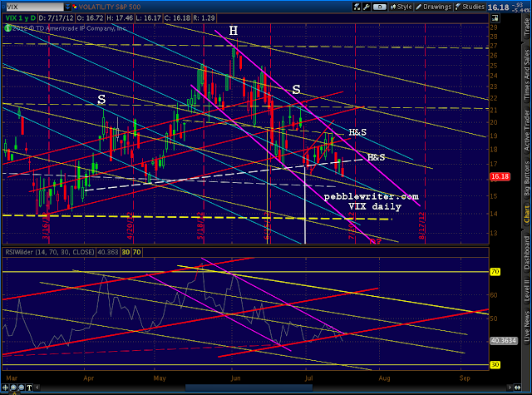The width and height of the screenshot is (532, 395).
Task: Click the pebblewriter.com annotation text
Action: pos(372,196)
